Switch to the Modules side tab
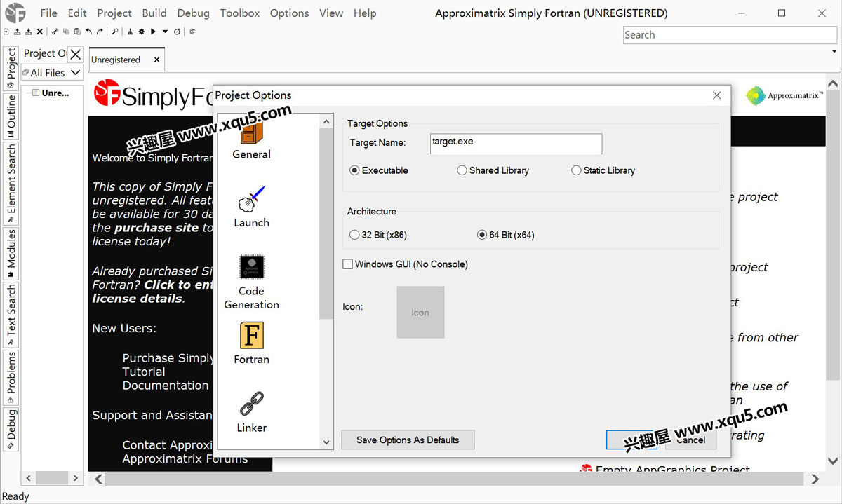 [x=11, y=254]
